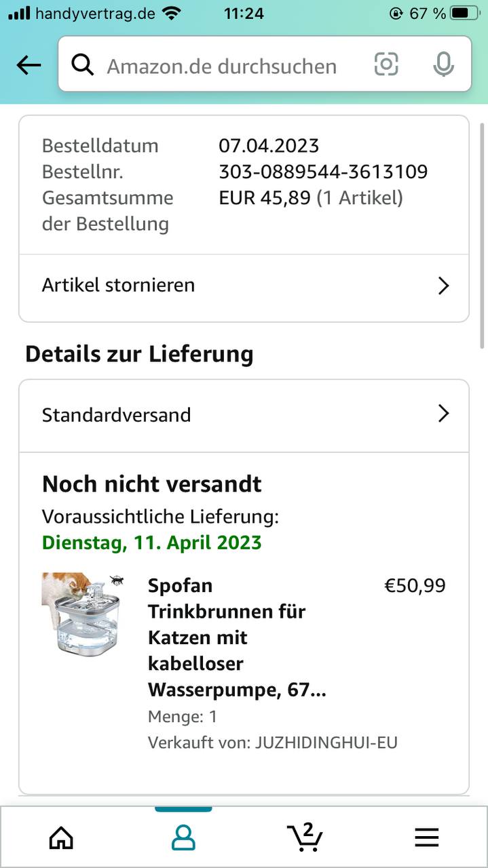Open Spofan Trinkbrunnen product title link
The width and height of the screenshot is (488, 868).
tap(238, 637)
